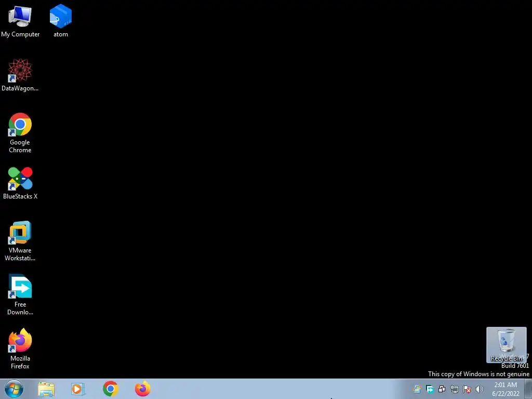Open Free Download Manager tray icon
The image size is (532, 399).
(x=430, y=389)
